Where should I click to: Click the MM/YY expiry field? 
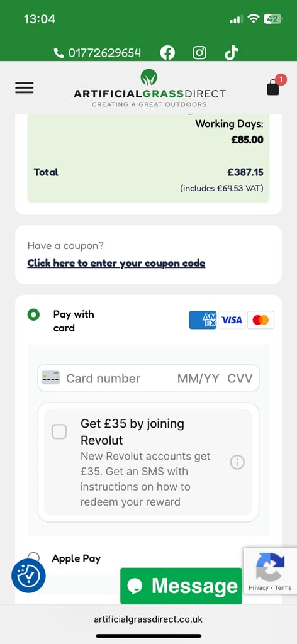198,378
